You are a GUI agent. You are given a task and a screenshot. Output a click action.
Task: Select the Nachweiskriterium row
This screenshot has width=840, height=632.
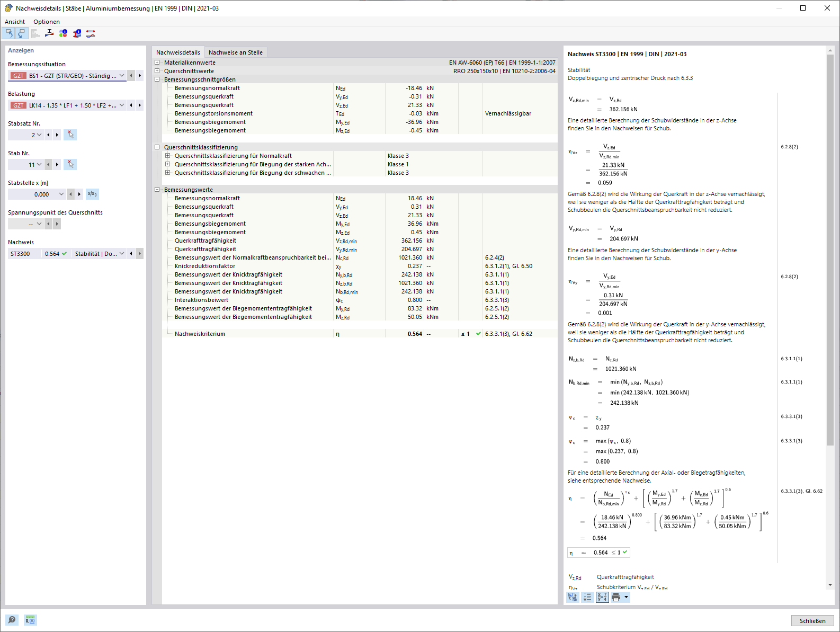point(360,334)
